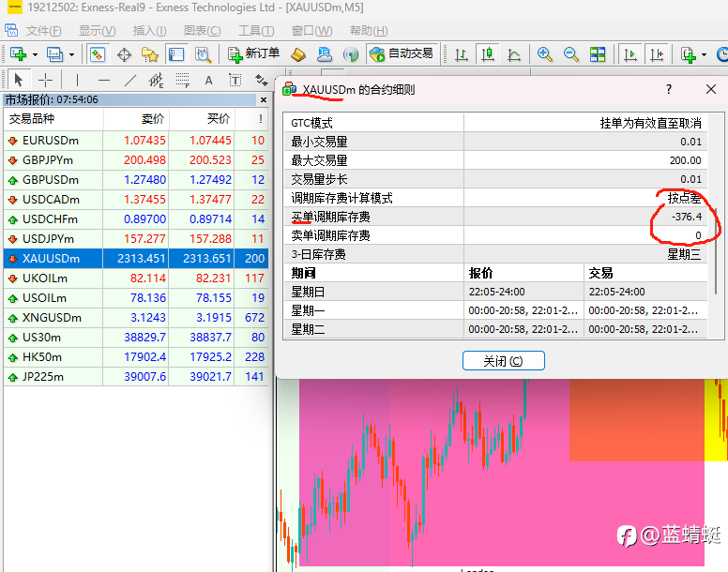Toggle the Market Watch window icon
Viewport: 728px width, 572px height.
[98, 54]
